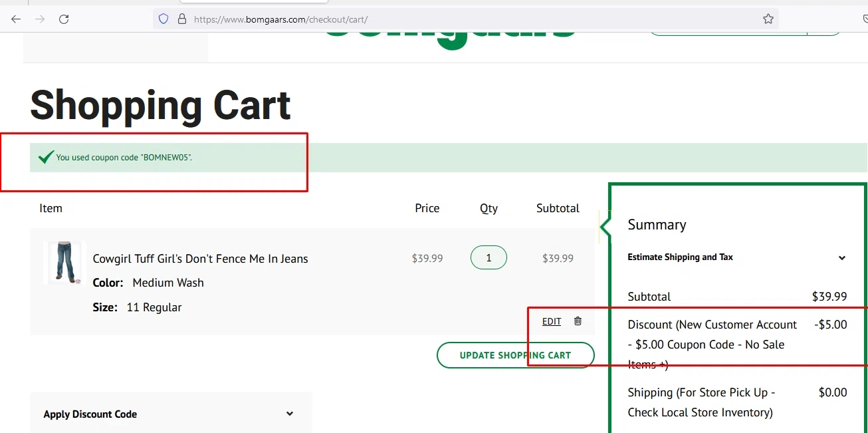868x433 pixels.
Task: Delete the jeans item using trash icon
Action: point(578,321)
